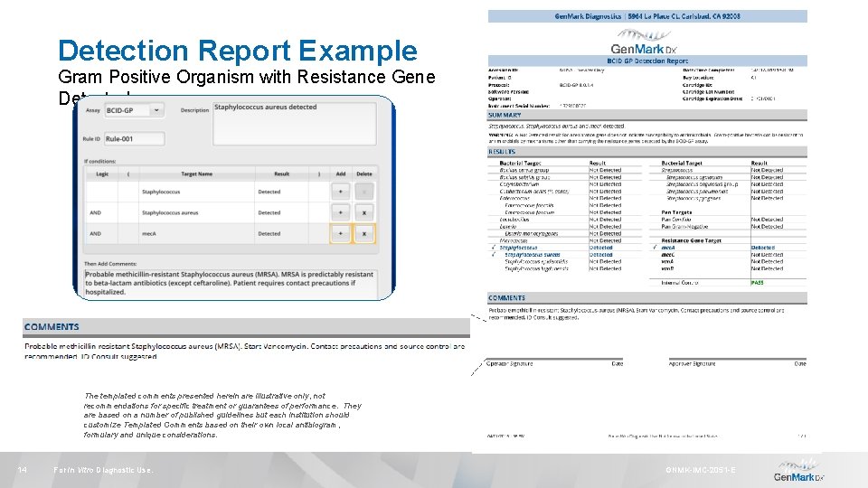The image size is (868, 488).
Task: Click the BCID GP Detection Report title bar
Action: [647, 61]
